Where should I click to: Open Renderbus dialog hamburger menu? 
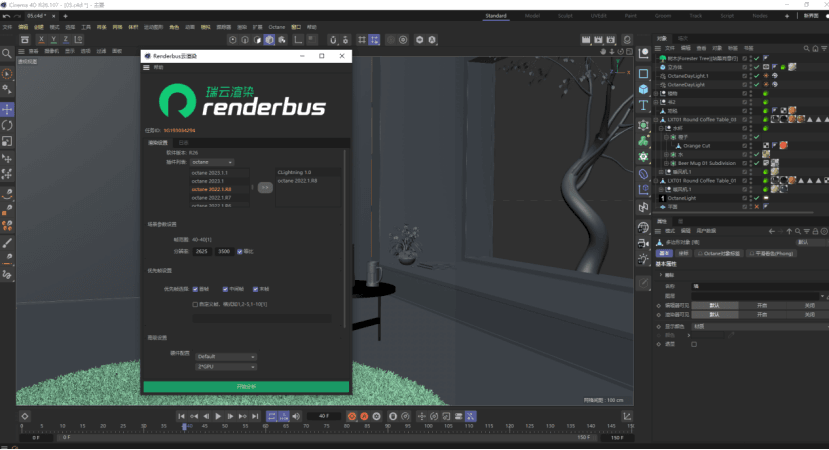(146, 68)
